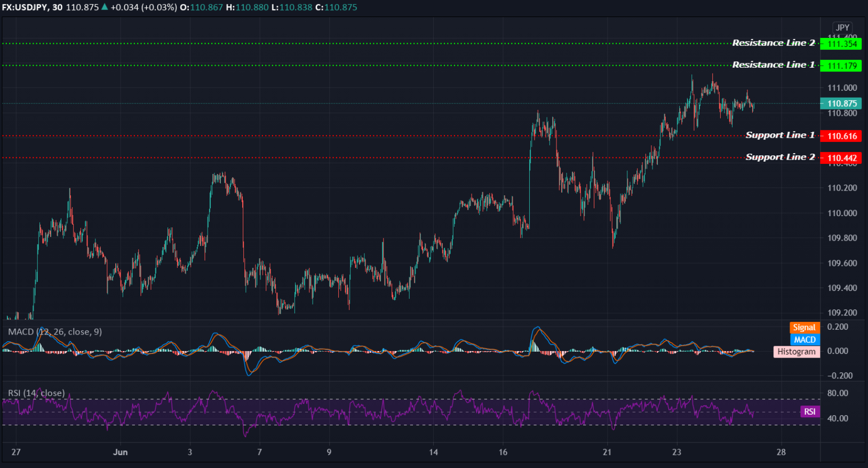868x468 pixels.
Task: Select the Support Line 2 label
Action: 780,157
